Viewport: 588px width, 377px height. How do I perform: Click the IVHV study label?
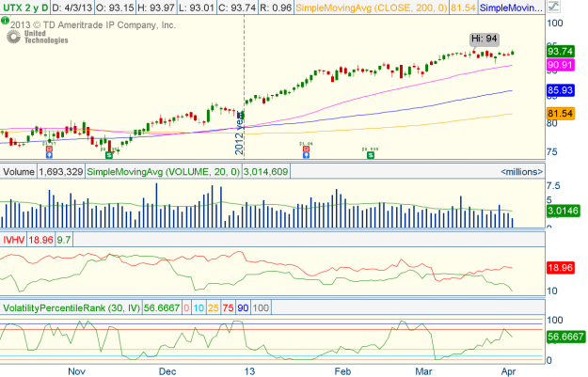click(14, 242)
